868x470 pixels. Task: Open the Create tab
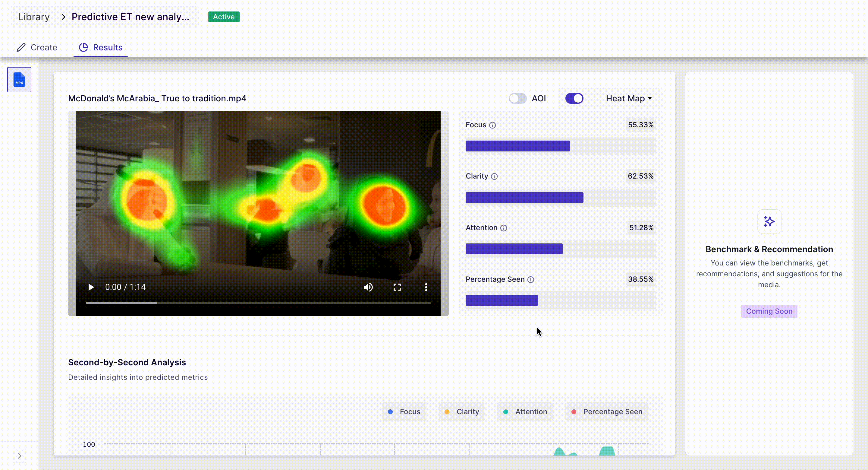37,48
